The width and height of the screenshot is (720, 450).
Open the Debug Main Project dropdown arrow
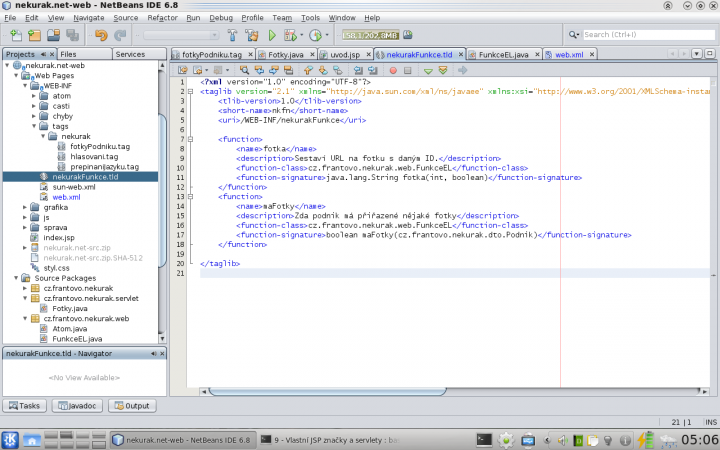point(302,35)
